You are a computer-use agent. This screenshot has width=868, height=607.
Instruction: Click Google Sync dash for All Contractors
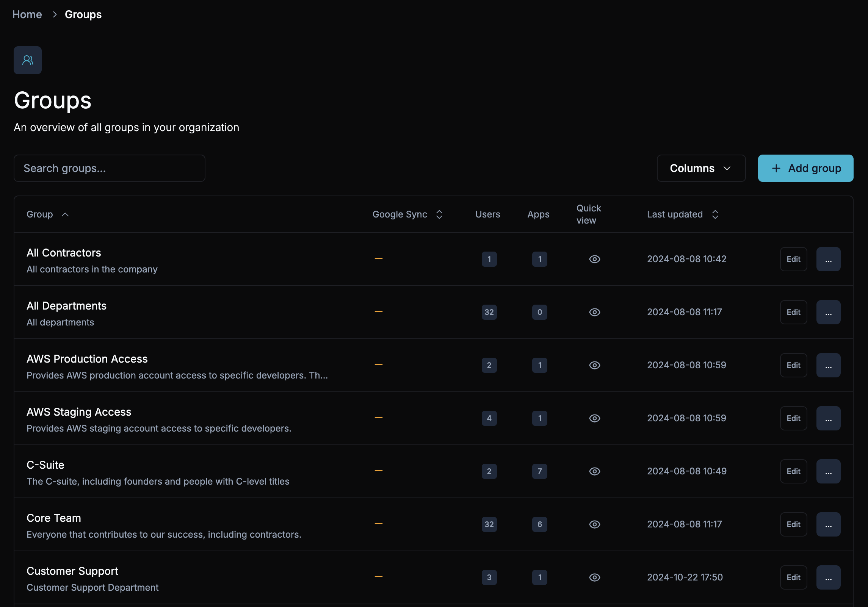(x=378, y=259)
